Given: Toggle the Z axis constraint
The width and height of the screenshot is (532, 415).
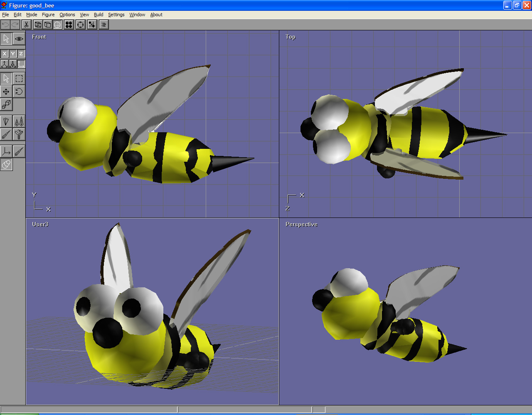Looking at the screenshot, I should pos(21,54).
